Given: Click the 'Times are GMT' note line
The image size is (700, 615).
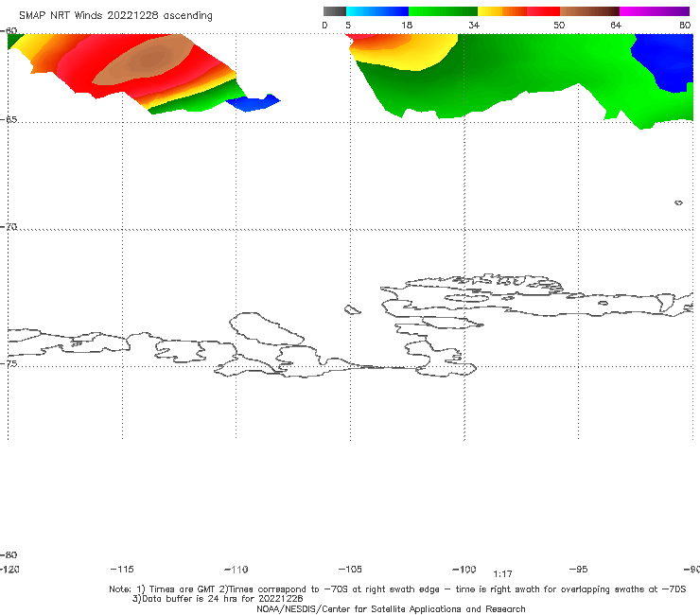Looking at the screenshot, I should point(397,589).
